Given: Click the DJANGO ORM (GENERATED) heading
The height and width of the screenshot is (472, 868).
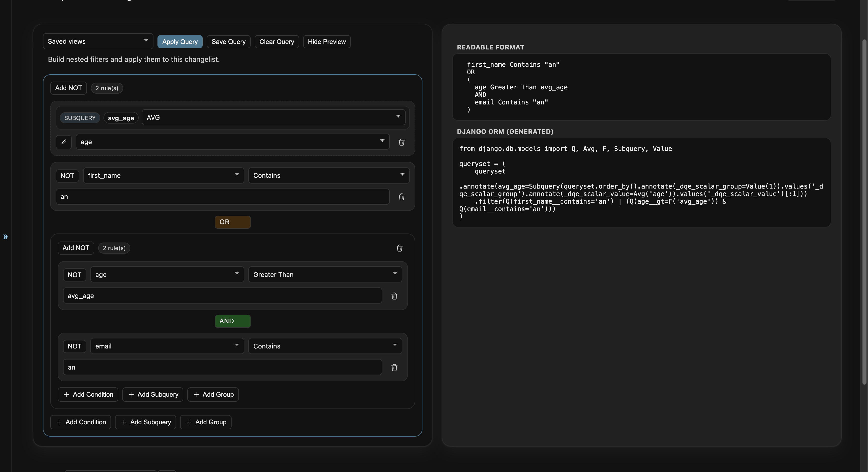Looking at the screenshot, I should point(505,132).
